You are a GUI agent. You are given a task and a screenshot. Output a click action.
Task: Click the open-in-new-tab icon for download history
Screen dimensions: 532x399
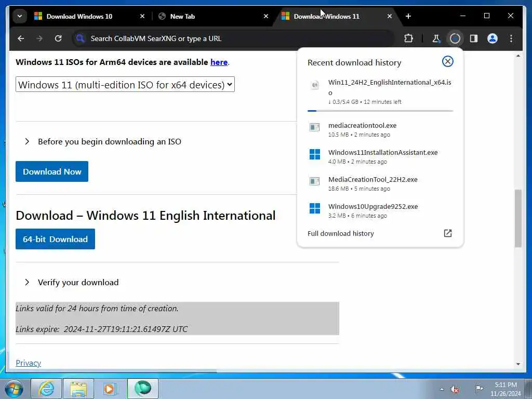tap(447, 233)
